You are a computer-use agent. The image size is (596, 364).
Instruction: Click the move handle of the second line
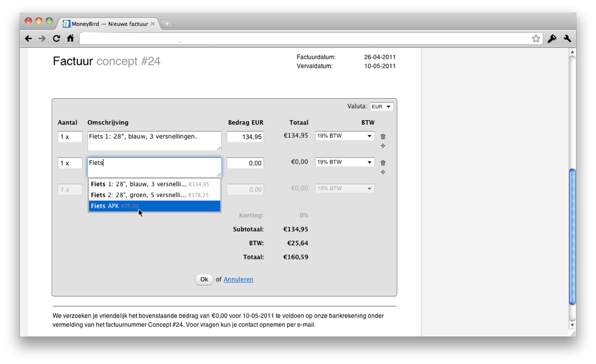click(383, 172)
